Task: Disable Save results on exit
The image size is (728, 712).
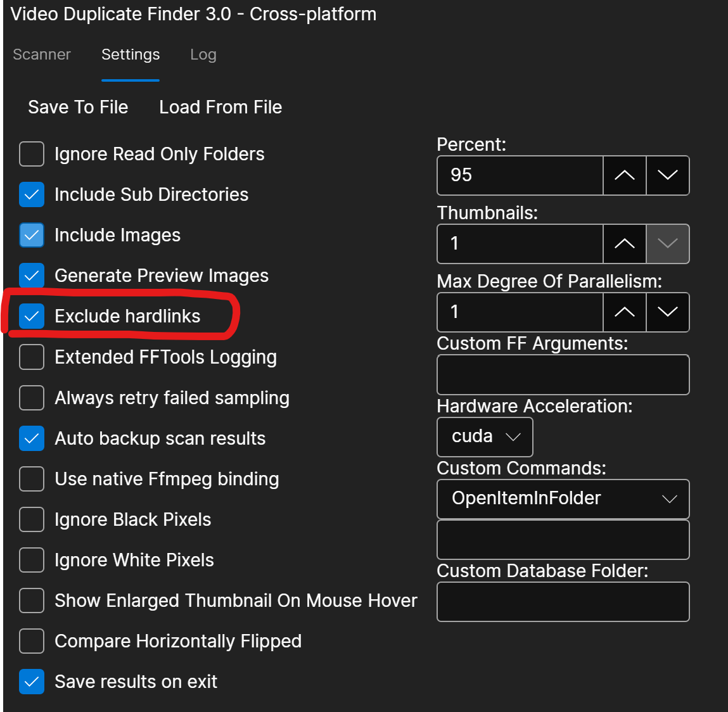Action: [x=31, y=682]
